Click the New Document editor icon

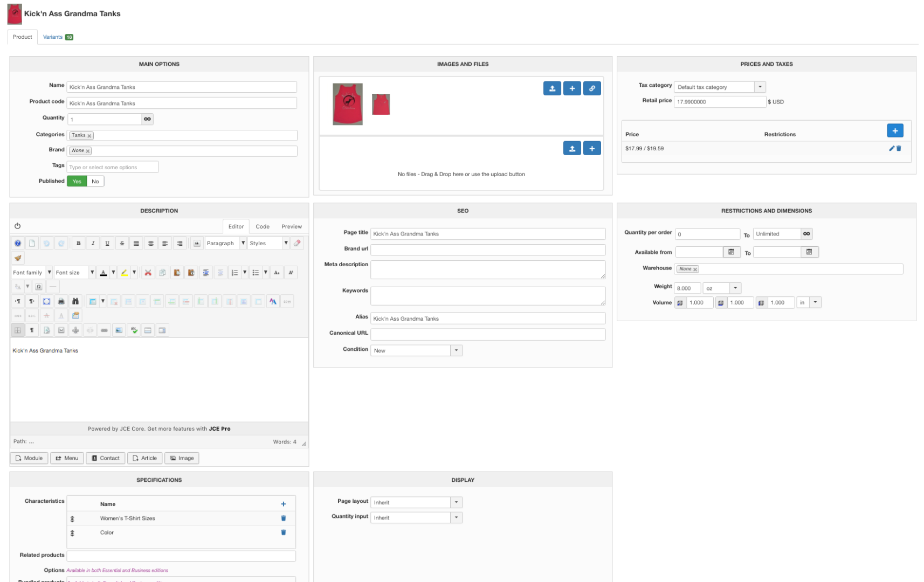pos(32,244)
